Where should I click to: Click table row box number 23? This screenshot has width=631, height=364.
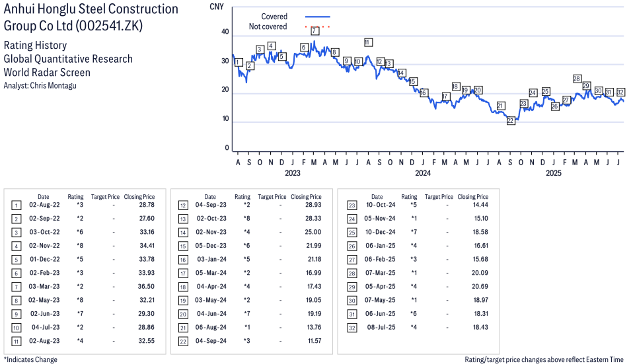(x=352, y=205)
